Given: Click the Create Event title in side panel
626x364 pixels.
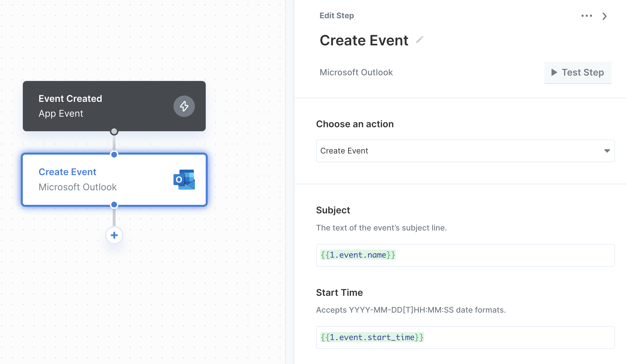Looking at the screenshot, I should coord(364,40).
